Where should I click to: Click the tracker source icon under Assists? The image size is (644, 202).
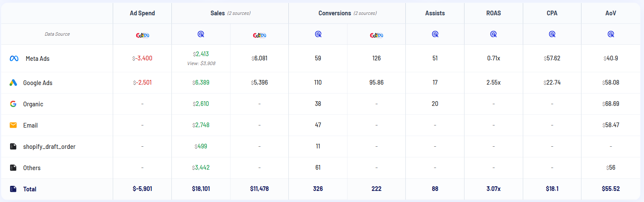(x=435, y=34)
